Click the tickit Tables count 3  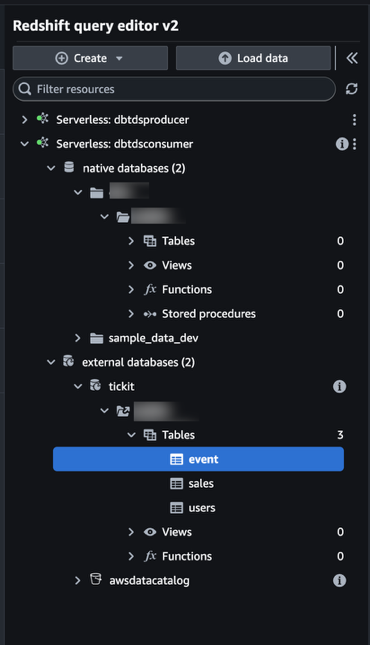[x=340, y=435]
